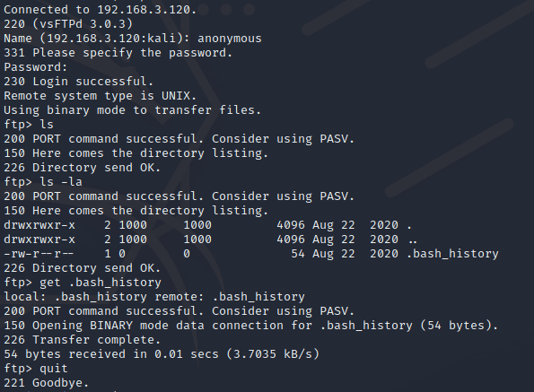Screen dimensions: 534x392
Task: Click the -rw-r--r-- permissions string
Action: pyautogui.click(x=39, y=254)
